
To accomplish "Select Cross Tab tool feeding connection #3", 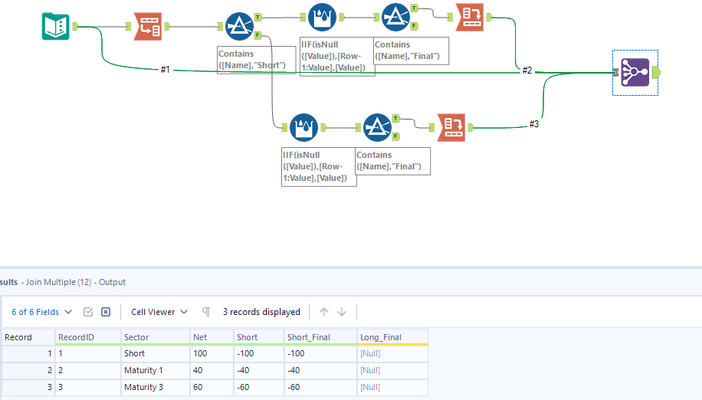I will (x=451, y=128).
